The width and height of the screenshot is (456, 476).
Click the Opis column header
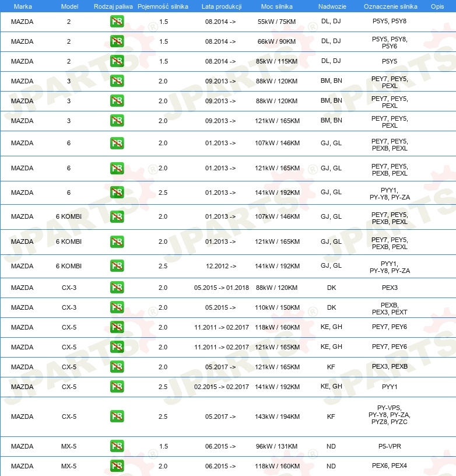pos(437,6)
